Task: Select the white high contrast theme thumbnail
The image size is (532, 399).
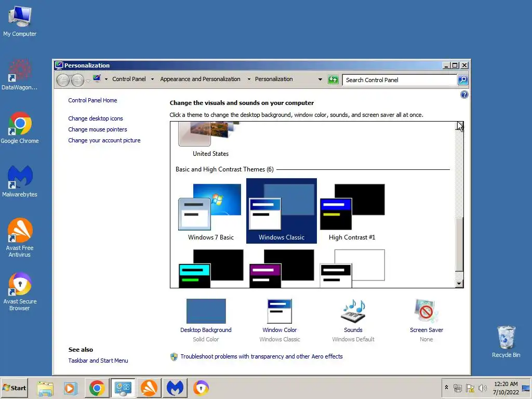Action: [352, 269]
